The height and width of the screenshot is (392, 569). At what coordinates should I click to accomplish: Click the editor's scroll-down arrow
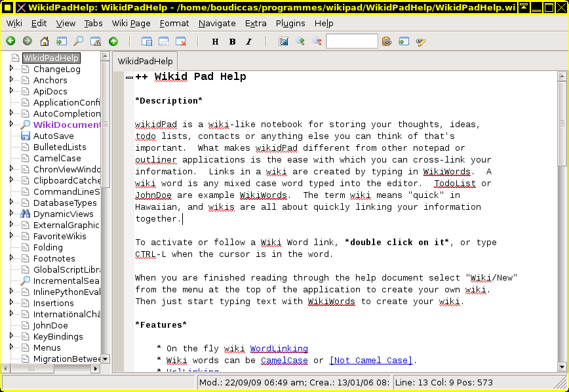coord(562,367)
